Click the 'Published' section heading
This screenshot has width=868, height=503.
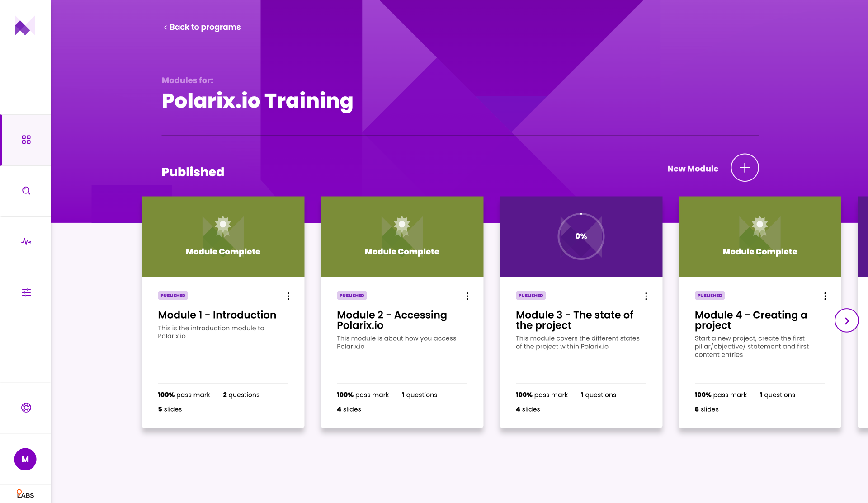[x=193, y=172]
